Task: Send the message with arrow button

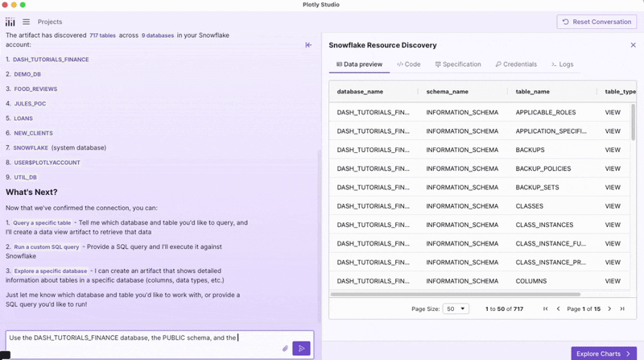Action: click(301, 349)
